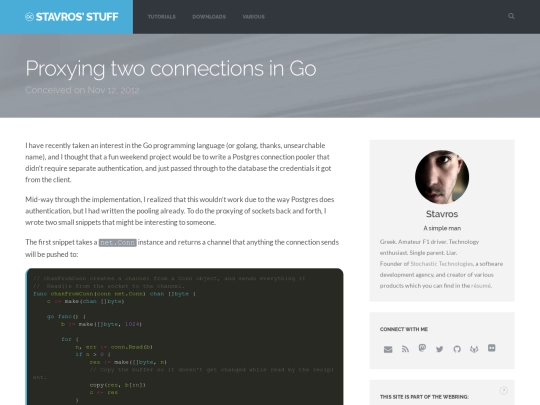Click the 'b := make([]byte, 1024)' code line
540x405 pixels.
101,324
